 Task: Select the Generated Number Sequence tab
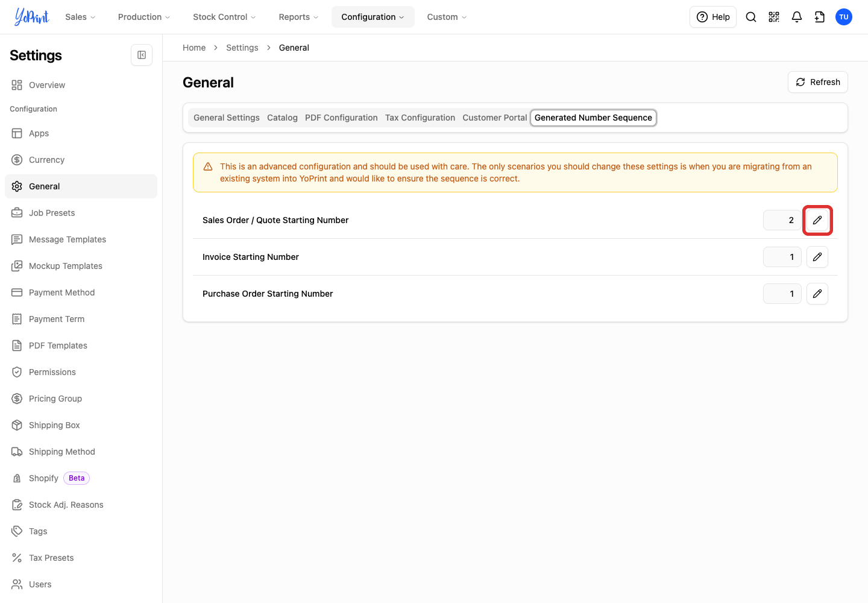pos(593,118)
